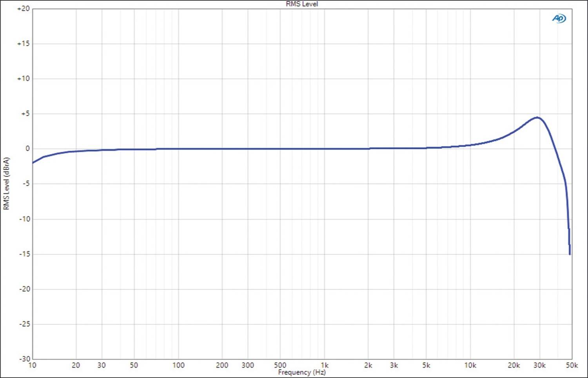Click the curve's lowest point near 50 kHz
The width and height of the screenshot is (588, 378).
point(570,254)
